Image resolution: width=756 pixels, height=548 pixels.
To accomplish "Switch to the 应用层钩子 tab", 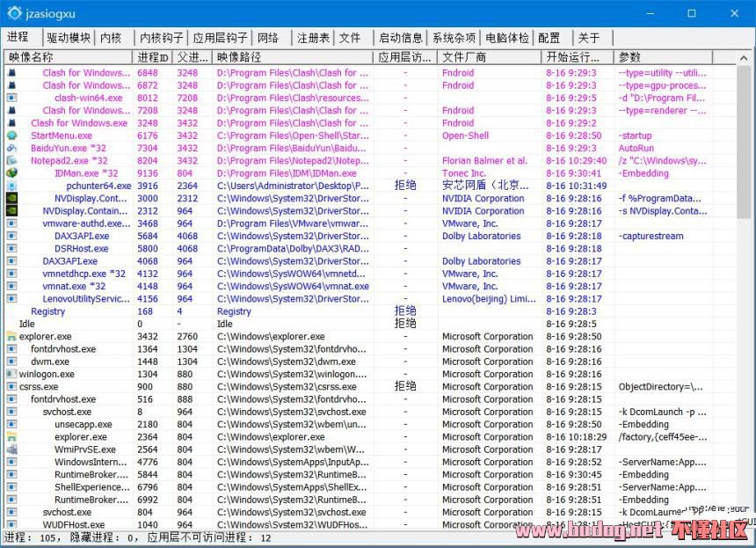I will (220, 38).
